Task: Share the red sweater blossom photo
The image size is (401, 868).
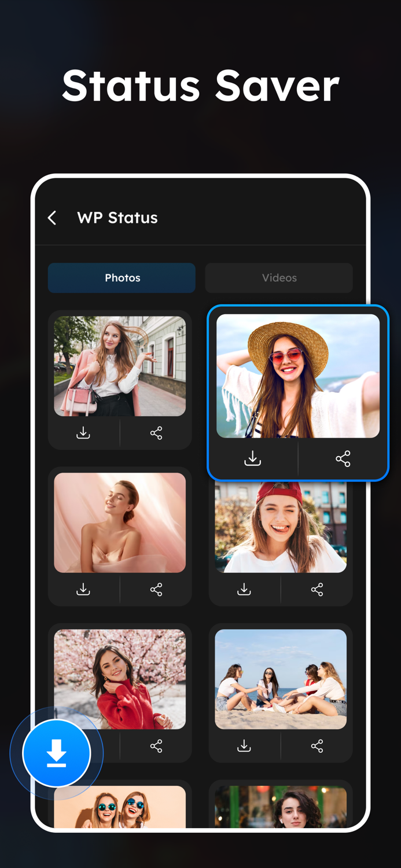Action: click(156, 746)
